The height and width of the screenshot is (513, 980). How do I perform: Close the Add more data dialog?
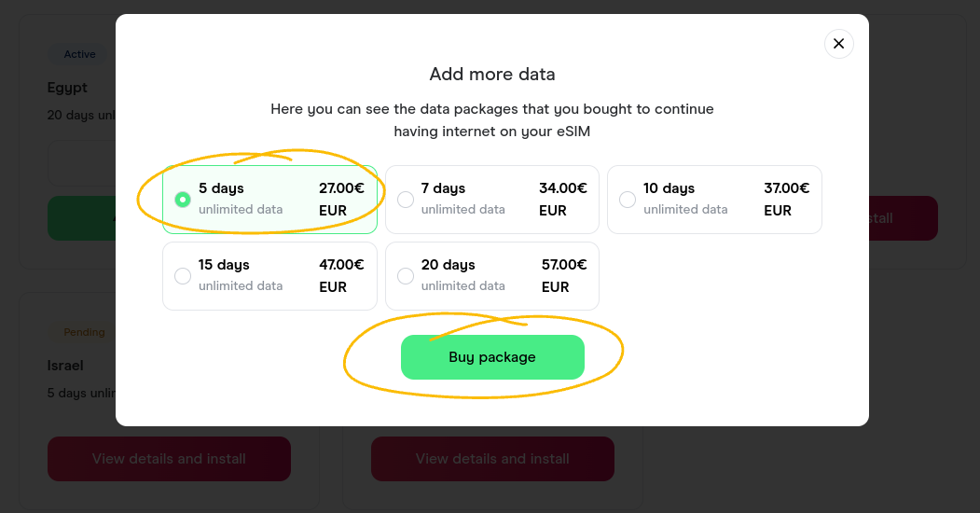click(839, 44)
